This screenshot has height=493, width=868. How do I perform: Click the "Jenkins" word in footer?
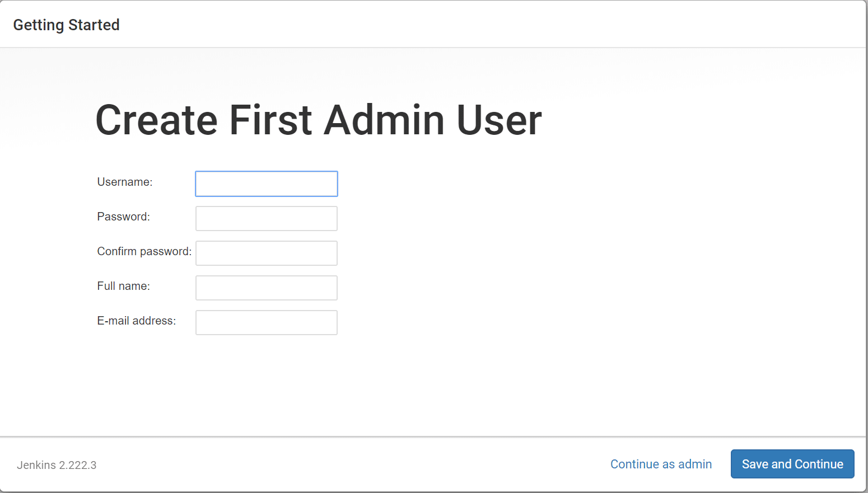tap(36, 465)
